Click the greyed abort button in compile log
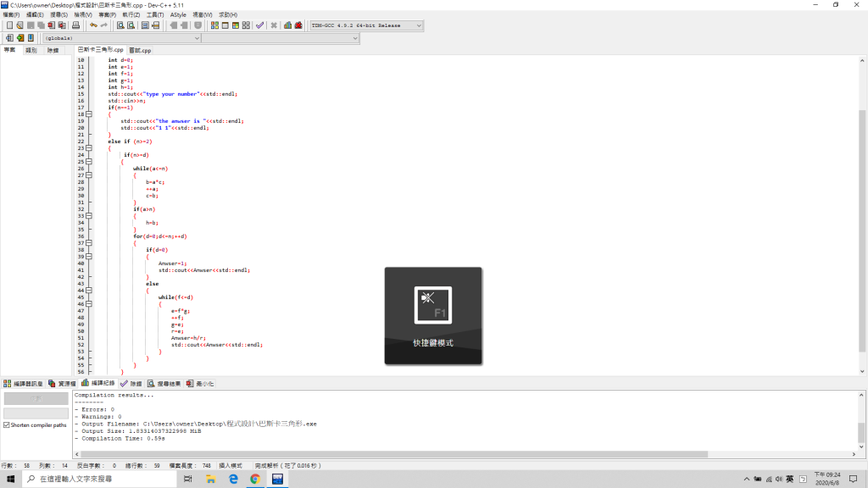868x488 pixels. (x=36, y=398)
